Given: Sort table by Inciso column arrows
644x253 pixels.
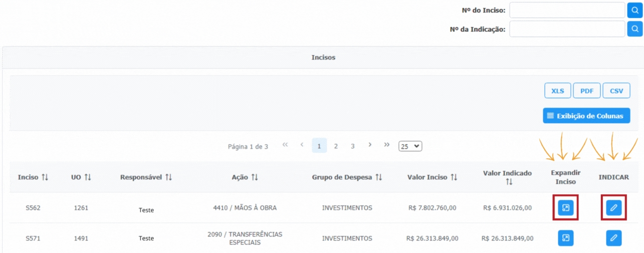Looking at the screenshot, I should [x=45, y=177].
